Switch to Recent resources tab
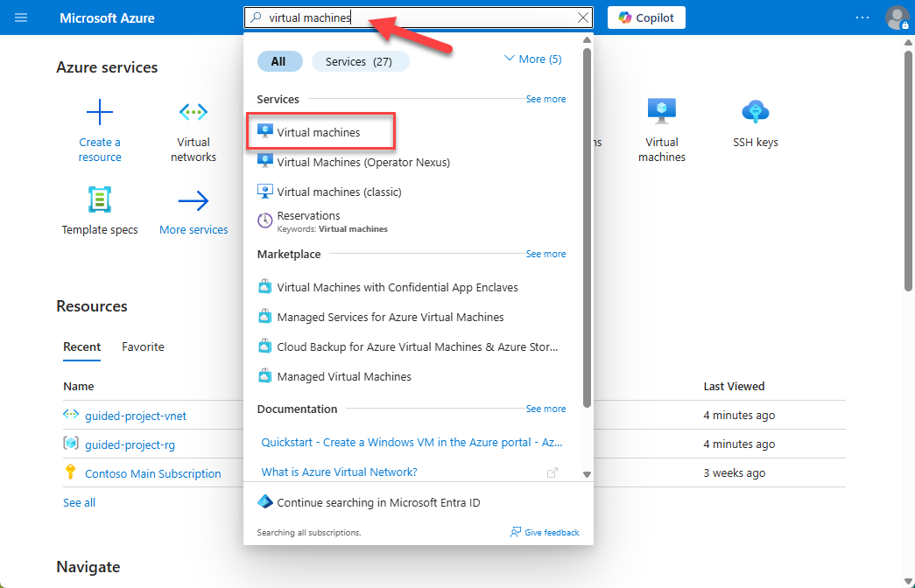 tap(81, 346)
